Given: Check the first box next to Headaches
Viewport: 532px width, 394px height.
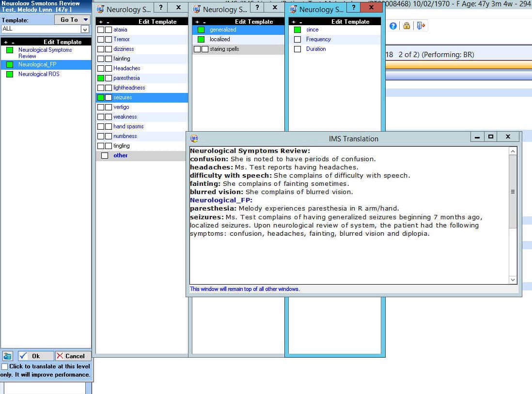Looking at the screenshot, I should pos(101,69).
